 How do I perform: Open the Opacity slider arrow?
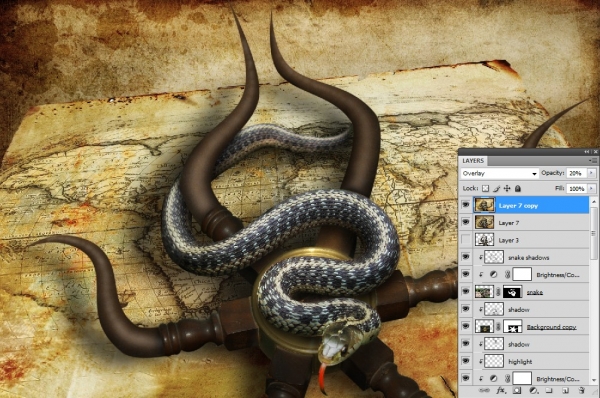592,173
